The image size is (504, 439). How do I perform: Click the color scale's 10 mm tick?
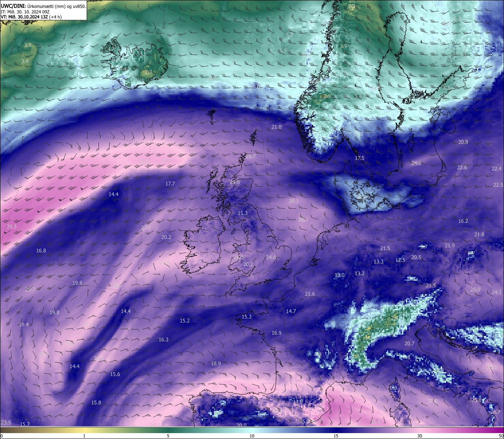point(252,436)
